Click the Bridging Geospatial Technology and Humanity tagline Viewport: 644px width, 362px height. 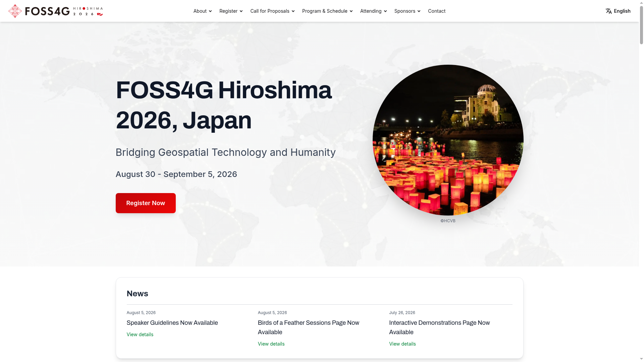[225, 152]
